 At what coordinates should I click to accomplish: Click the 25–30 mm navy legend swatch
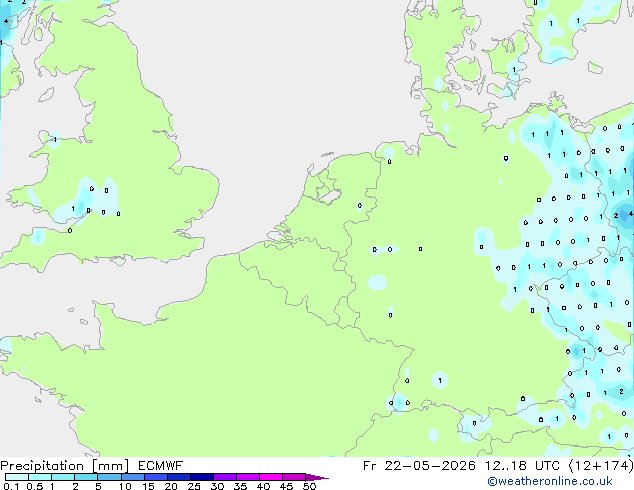202,477
